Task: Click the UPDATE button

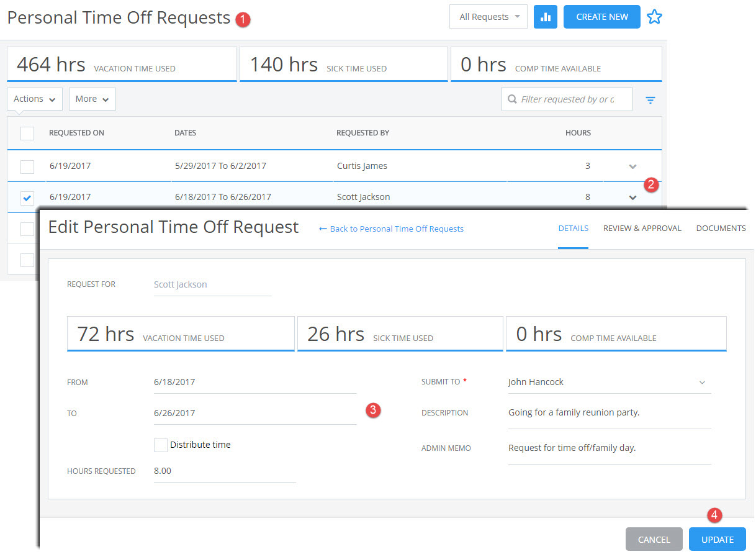Action: [717, 539]
